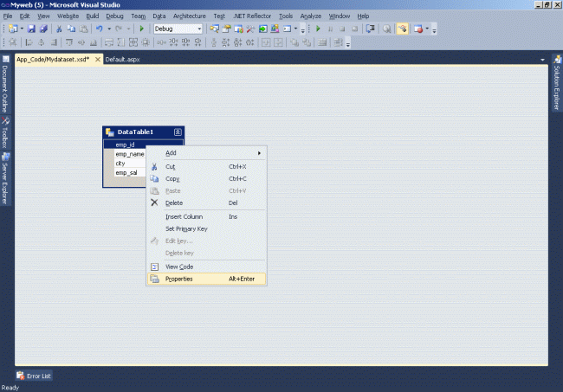This screenshot has height=392, width=563.
Task: Switch to the Default.aspx tab
Action: pyautogui.click(x=123, y=60)
